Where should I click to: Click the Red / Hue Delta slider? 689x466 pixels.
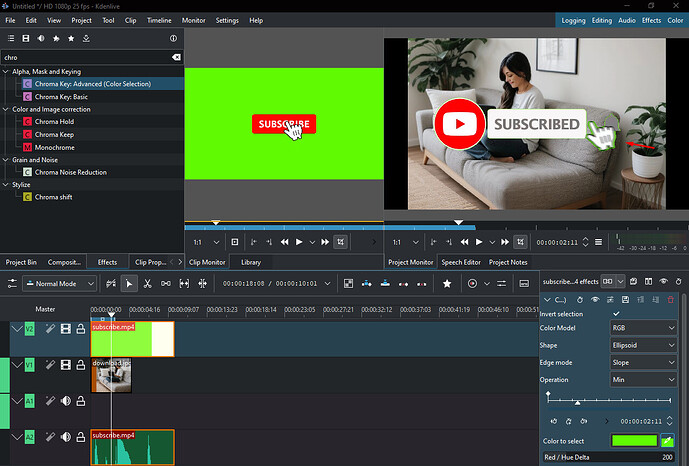tap(609, 457)
